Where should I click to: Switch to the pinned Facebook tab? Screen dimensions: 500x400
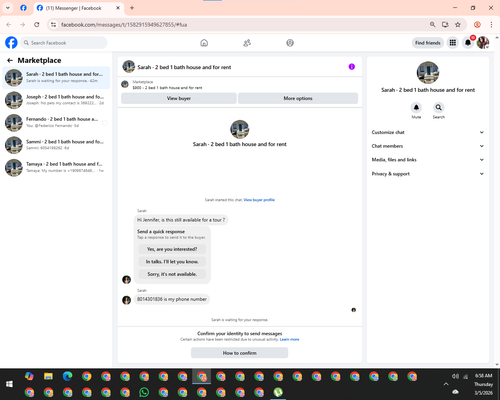click(x=23, y=8)
